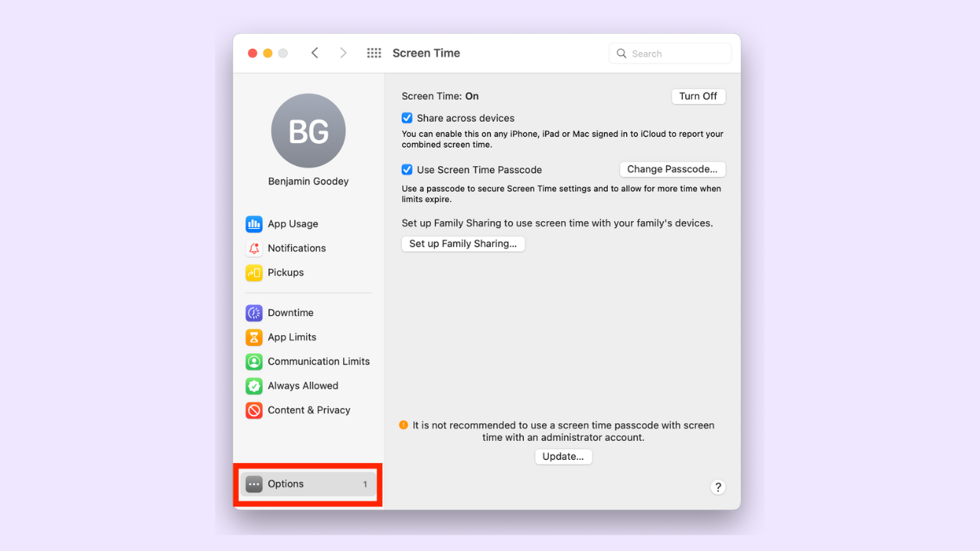Click Set up Family Sharing button

click(463, 244)
